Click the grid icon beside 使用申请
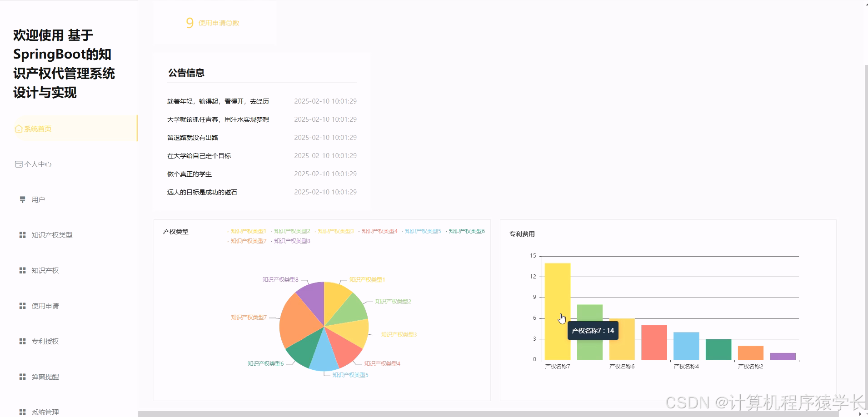The width and height of the screenshot is (868, 417). click(x=22, y=306)
